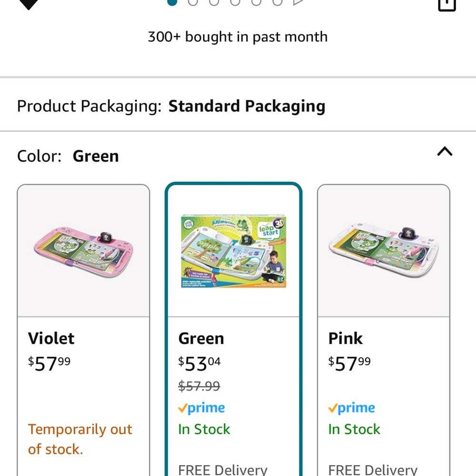476x476 pixels.
Task: Click the prime logo under Pink
Action: (352, 408)
